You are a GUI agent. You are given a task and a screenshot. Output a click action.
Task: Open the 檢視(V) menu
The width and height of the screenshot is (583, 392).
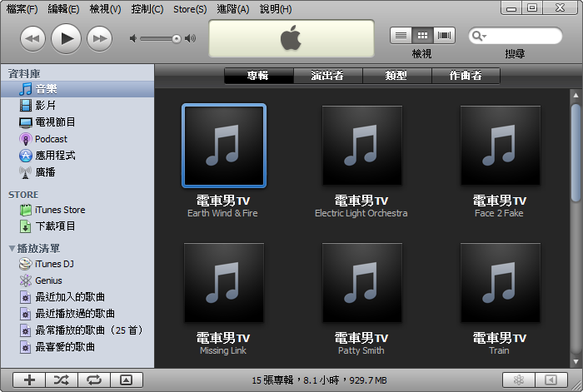pyautogui.click(x=105, y=9)
